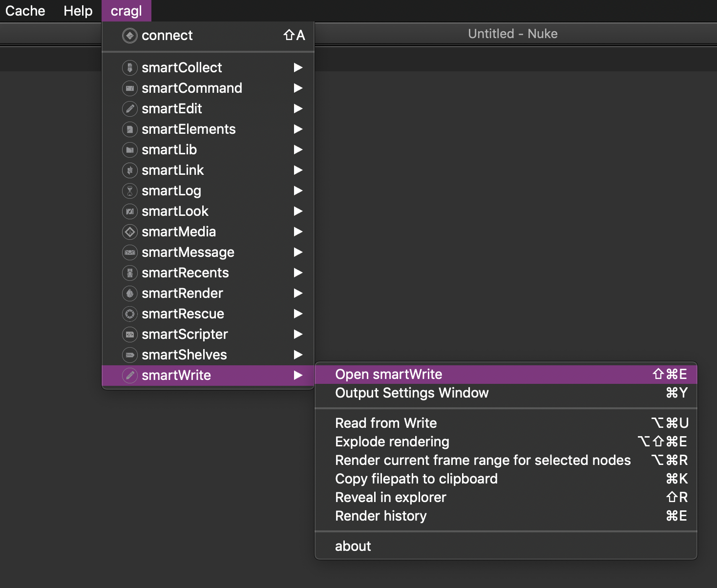The image size is (717, 588).
Task: Expand the smartLook submenu arrow
Action: click(298, 211)
